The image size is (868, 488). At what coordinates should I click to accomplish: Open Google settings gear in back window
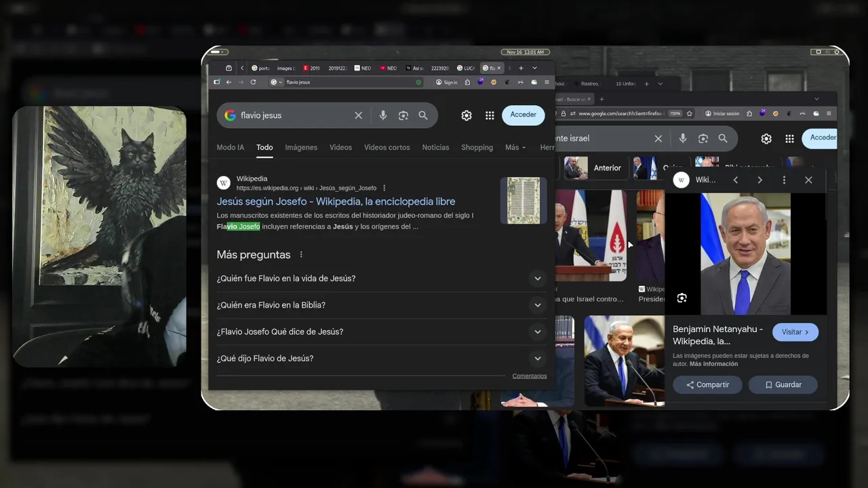(x=766, y=138)
